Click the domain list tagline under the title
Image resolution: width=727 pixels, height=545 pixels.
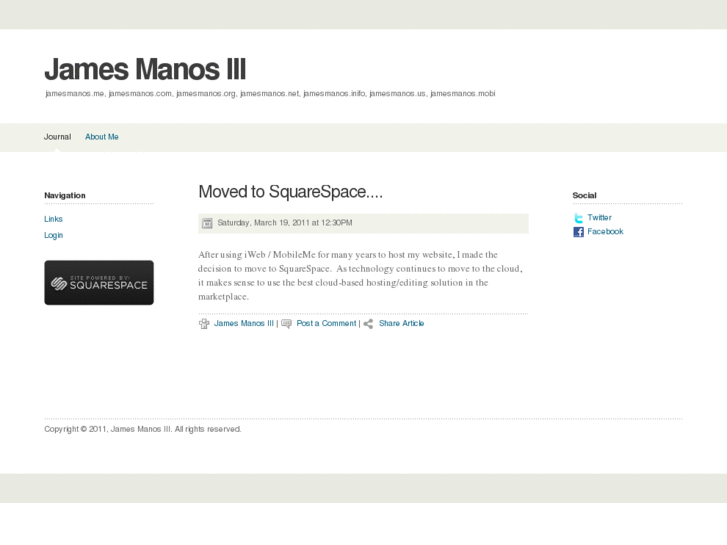click(270, 93)
